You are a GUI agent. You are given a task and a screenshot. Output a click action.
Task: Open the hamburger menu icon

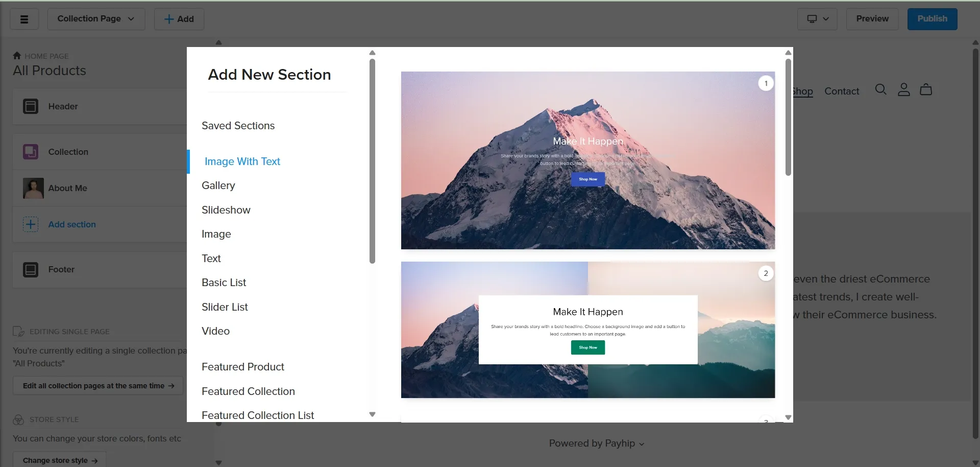24,19
